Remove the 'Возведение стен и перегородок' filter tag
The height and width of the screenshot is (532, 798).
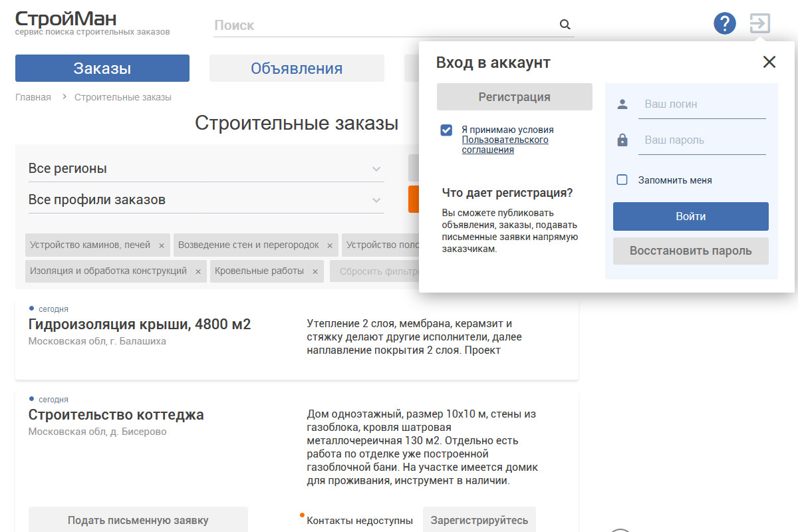tap(329, 245)
